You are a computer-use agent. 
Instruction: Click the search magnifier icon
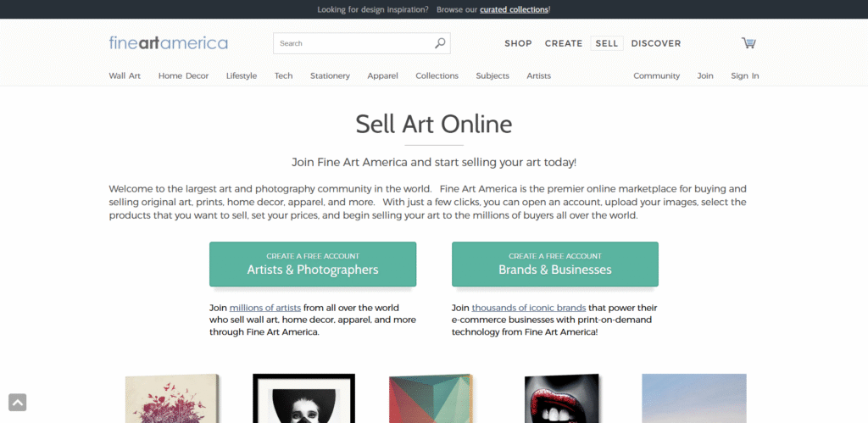440,43
